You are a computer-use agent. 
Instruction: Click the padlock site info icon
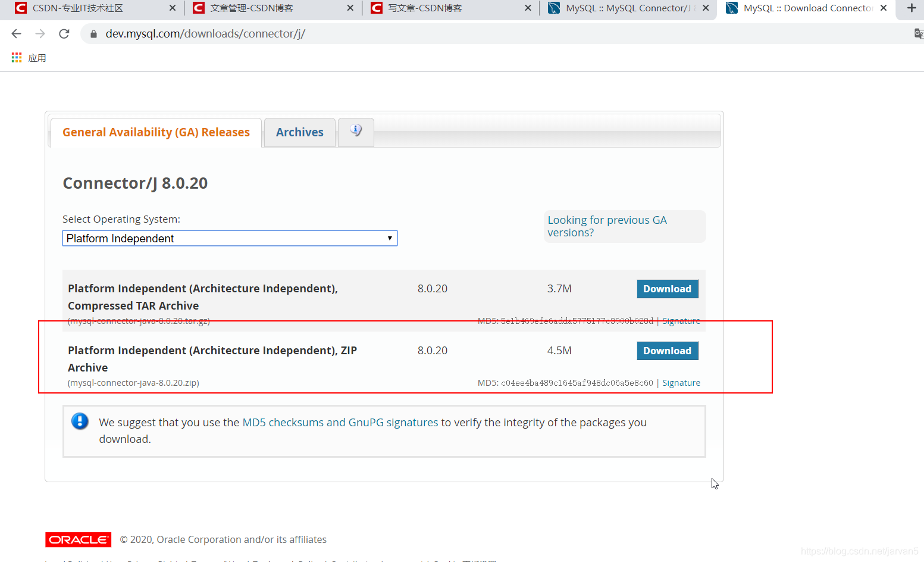click(x=93, y=34)
